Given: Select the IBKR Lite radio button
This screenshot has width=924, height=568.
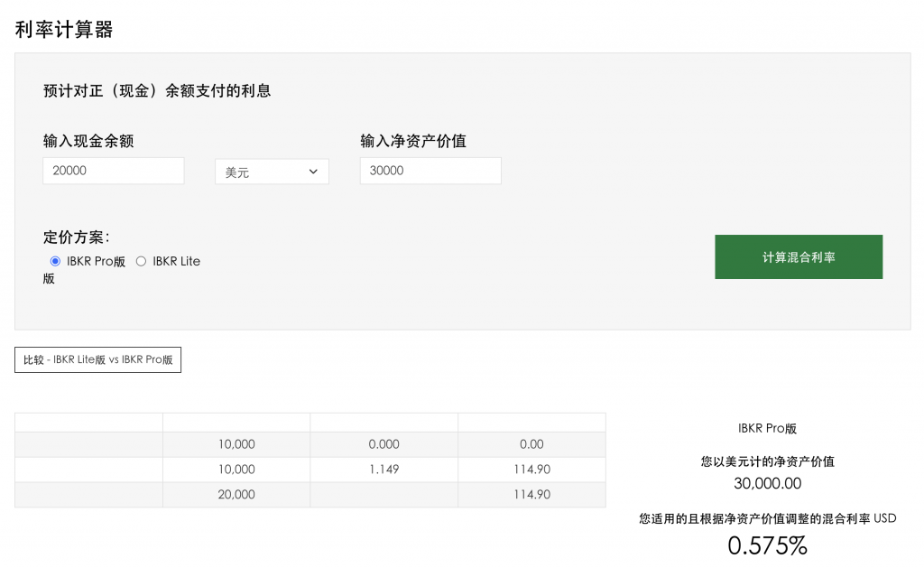Looking at the screenshot, I should coord(141,261).
